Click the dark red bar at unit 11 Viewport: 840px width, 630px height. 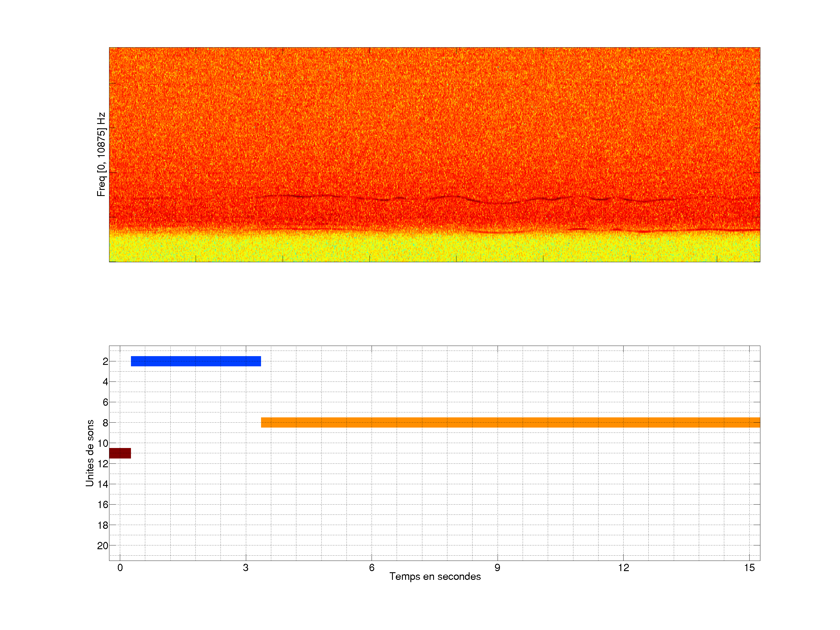point(120,453)
